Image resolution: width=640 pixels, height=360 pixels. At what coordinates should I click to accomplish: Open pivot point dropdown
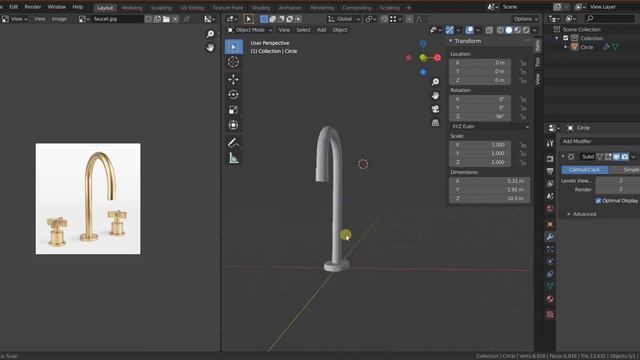(x=370, y=19)
